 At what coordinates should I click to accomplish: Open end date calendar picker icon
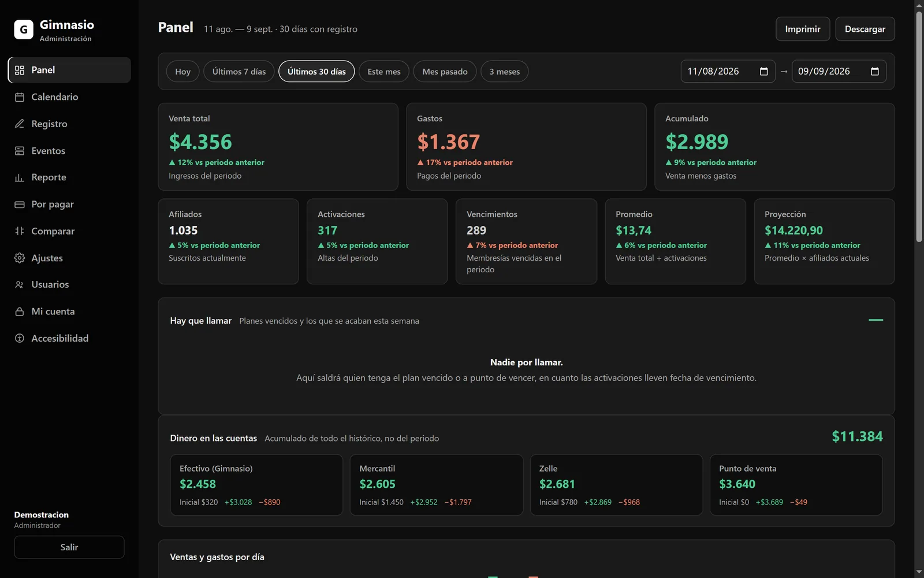point(874,72)
